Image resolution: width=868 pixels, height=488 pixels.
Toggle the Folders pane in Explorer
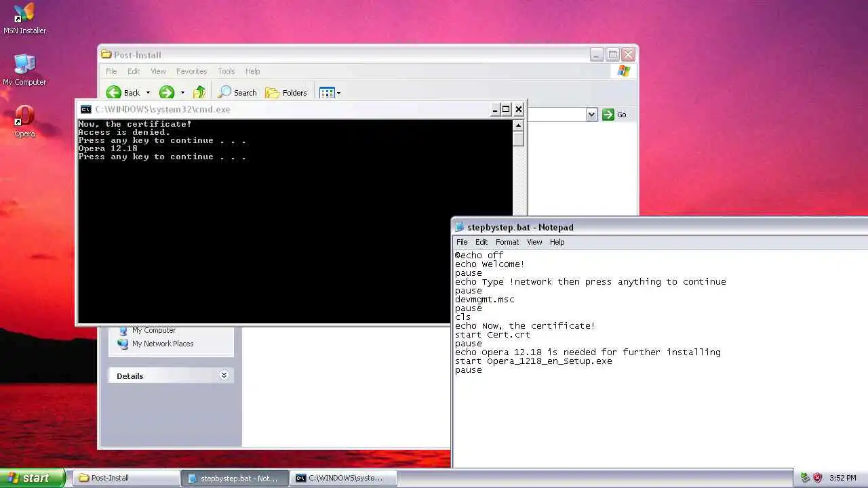coord(286,93)
